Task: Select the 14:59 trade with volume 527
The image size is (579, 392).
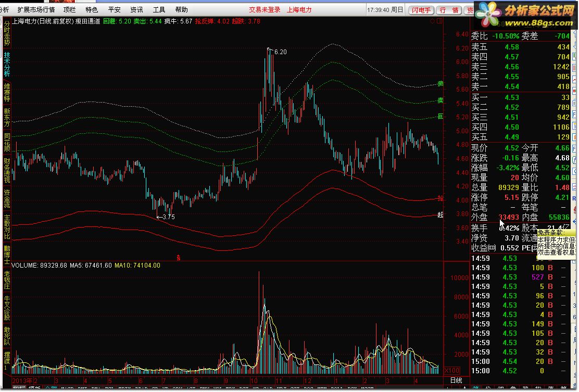Action: click(x=520, y=277)
